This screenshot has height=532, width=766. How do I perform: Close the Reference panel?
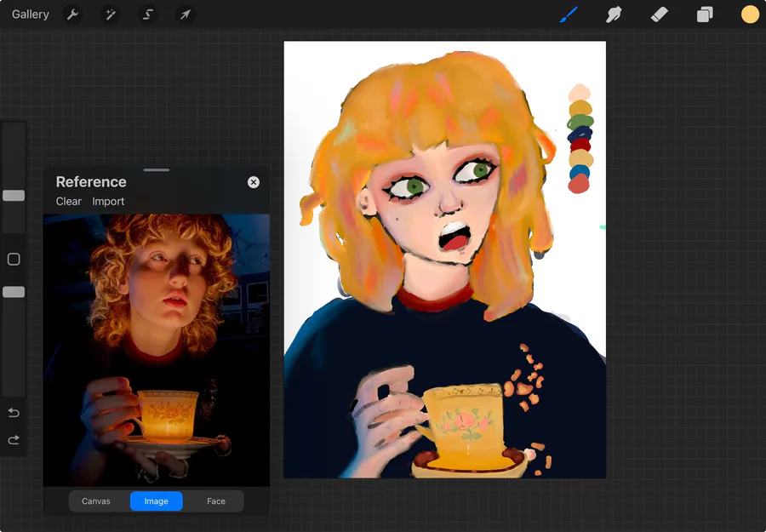click(x=253, y=182)
